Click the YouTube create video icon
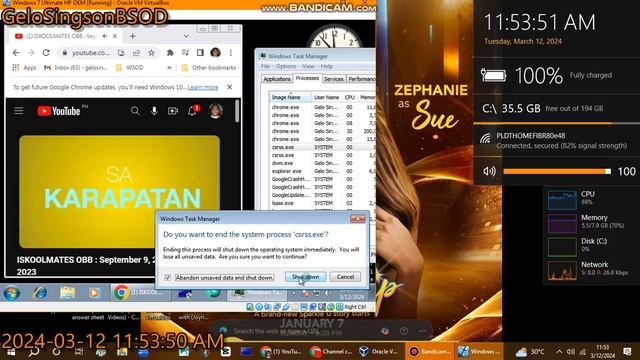 pyautogui.click(x=173, y=111)
